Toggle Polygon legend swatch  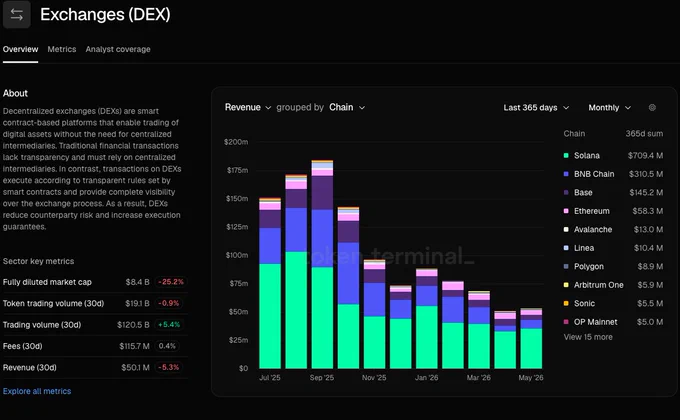coord(566,266)
